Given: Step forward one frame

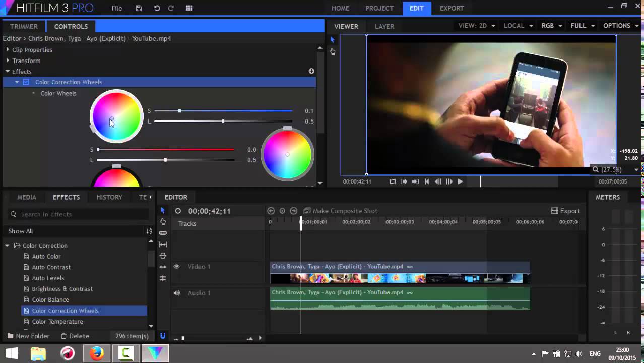Looking at the screenshot, I should [449, 181].
